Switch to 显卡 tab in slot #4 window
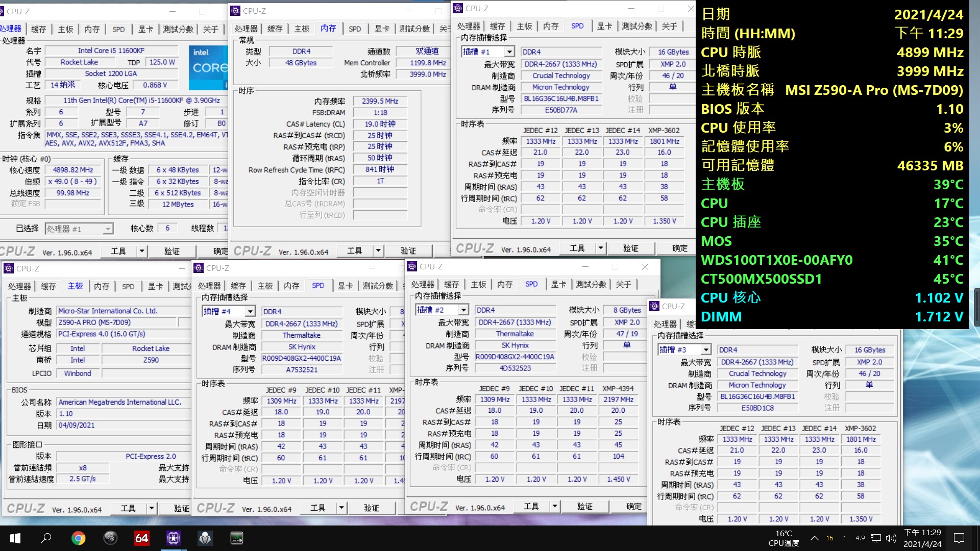 coord(346,286)
